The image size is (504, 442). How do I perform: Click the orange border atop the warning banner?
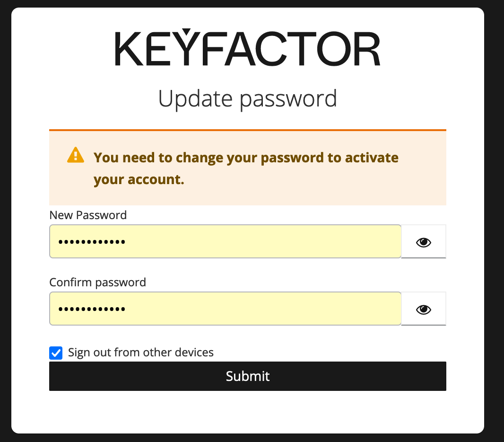click(x=247, y=130)
